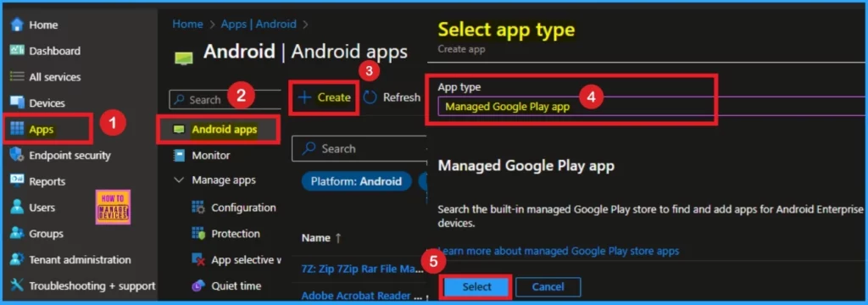
Task: Click the Configuration grid-gear icon
Action: 198,208
